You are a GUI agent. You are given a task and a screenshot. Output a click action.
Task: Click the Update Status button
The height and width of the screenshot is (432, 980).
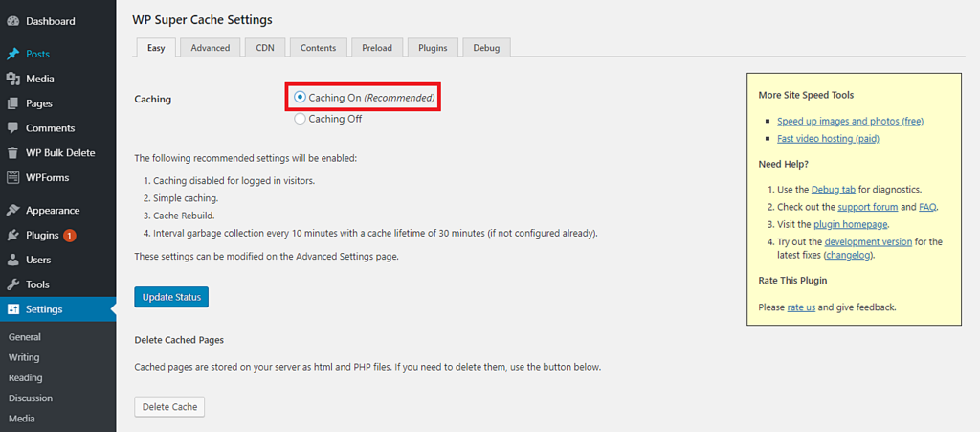pyautogui.click(x=171, y=298)
